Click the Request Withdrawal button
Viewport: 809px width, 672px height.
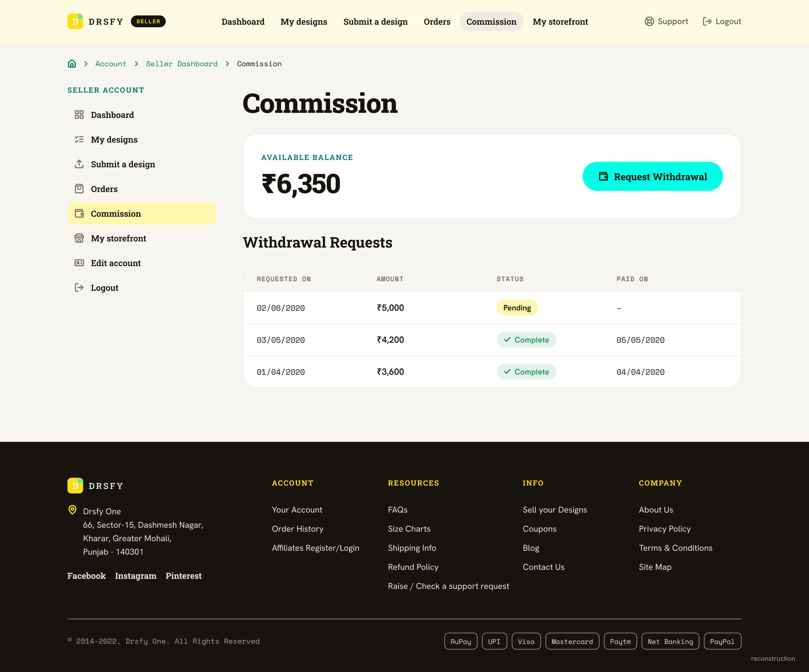pos(653,177)
